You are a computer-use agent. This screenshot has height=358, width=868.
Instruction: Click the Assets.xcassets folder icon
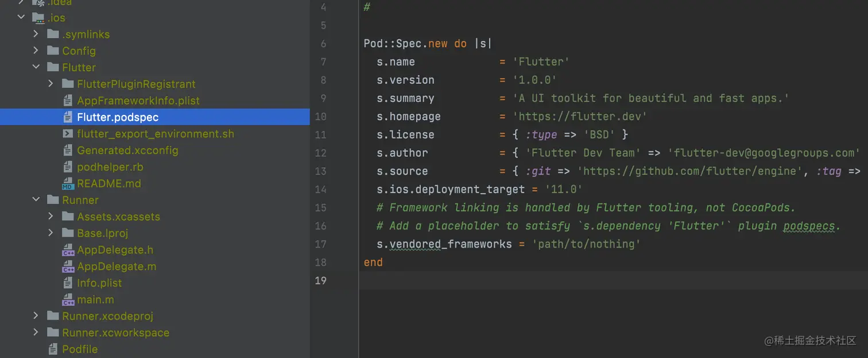pyautogui.click(x=68, y=217)
